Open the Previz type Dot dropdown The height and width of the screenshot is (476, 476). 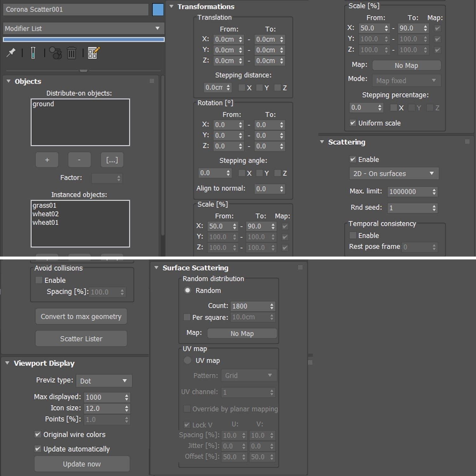click(104, 381)
